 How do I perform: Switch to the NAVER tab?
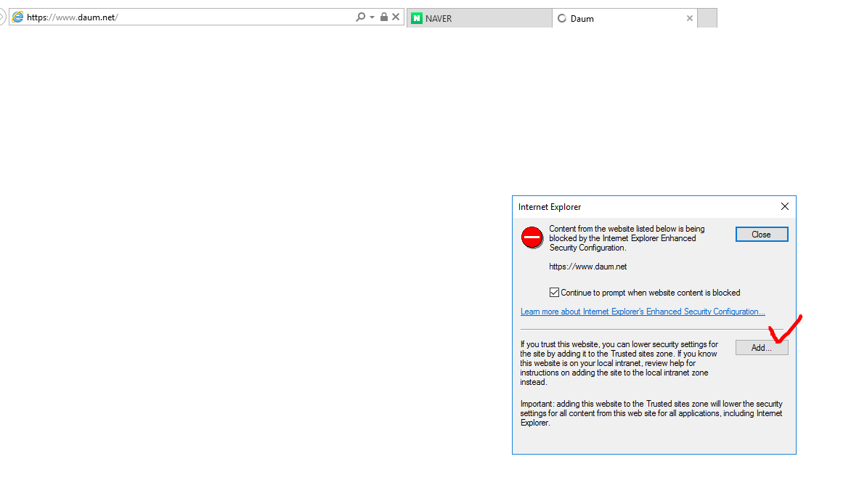pos(479,18)
